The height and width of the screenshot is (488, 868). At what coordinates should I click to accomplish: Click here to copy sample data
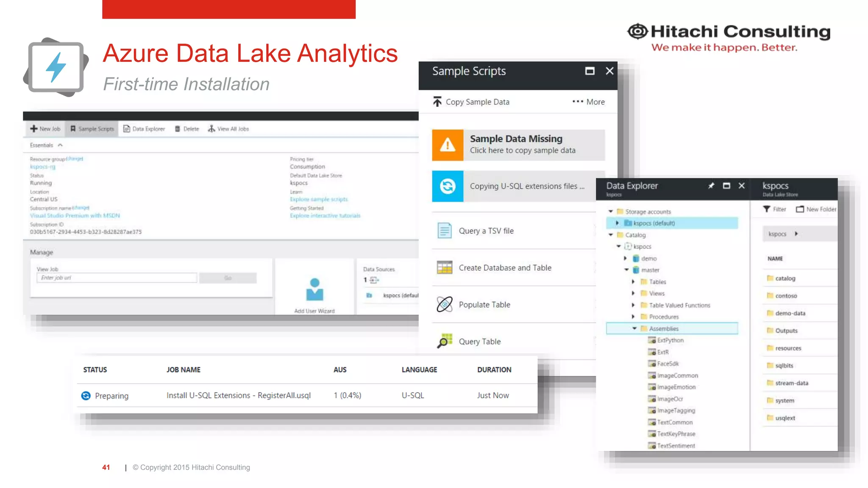tap(523, 150)
